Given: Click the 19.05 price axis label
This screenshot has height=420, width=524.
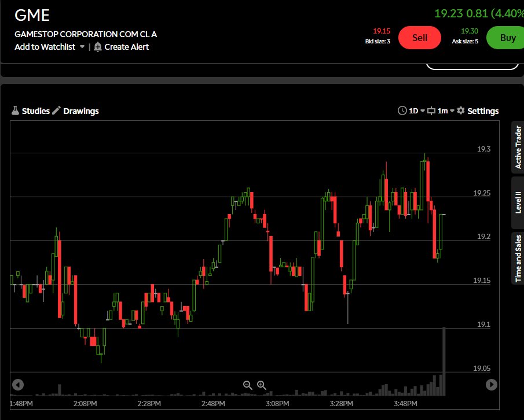Looking at the screenshot, I should point(482,369).
